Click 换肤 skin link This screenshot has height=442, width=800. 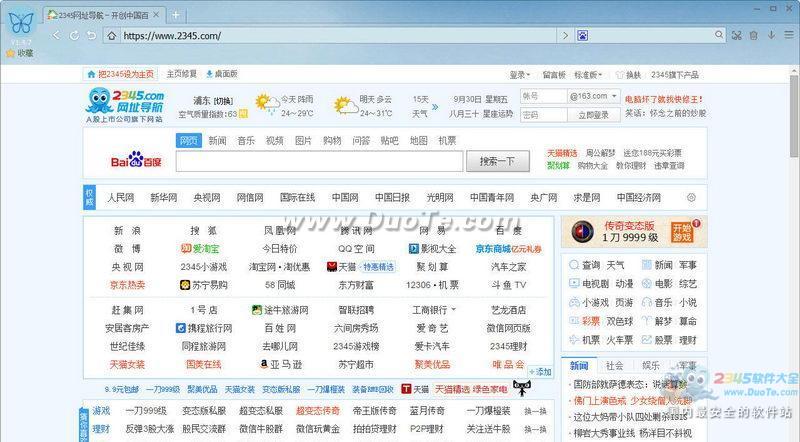click(629, 75)
